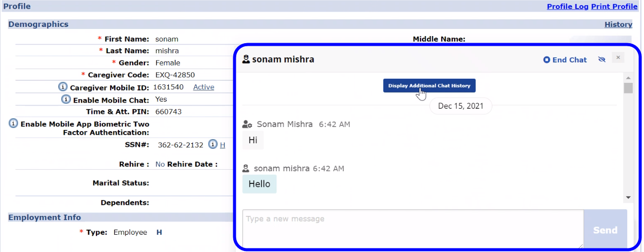
Task: Focus the Type a new message field
Action: pyautogui.click(x=413, y=229)
